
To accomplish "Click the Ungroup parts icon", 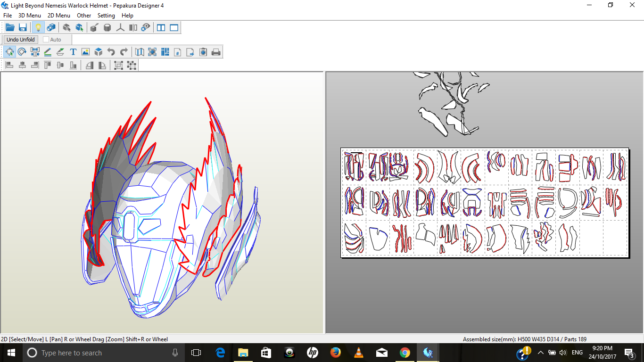I will [132, 66].
